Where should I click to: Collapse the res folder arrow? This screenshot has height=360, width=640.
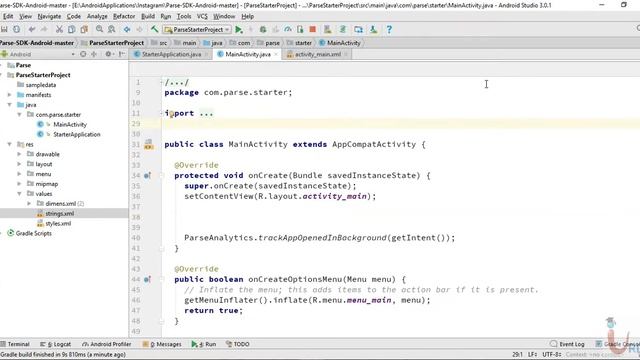click(9, 144)
